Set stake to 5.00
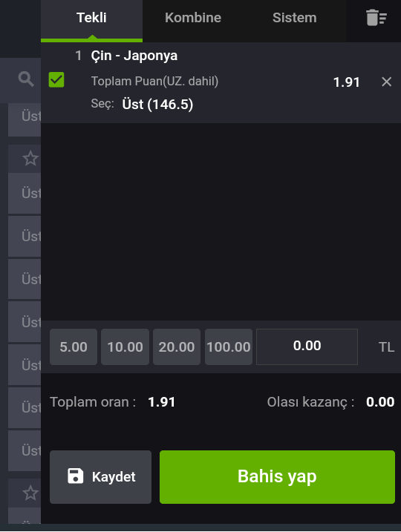Image resolution: width=401 pixels, height=532 pixels. click(74, 347)
